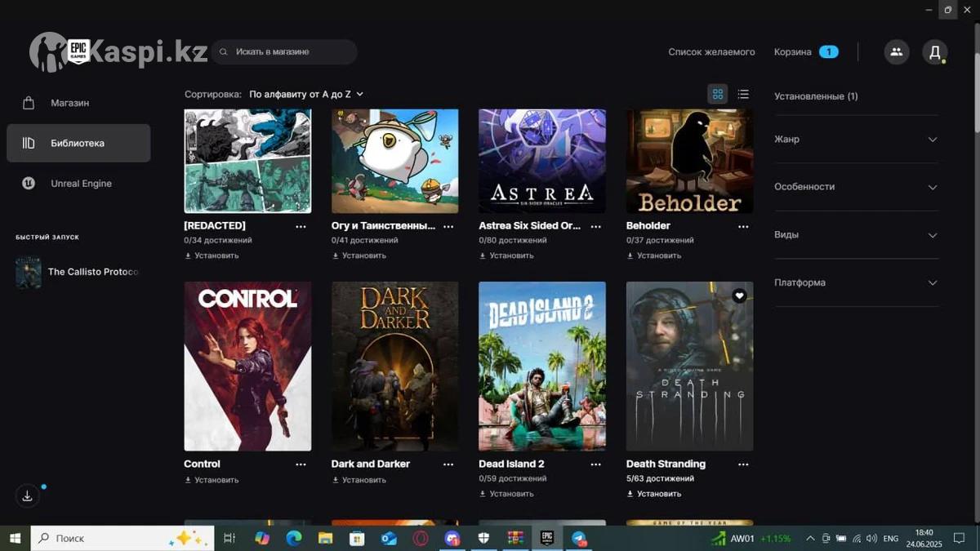Open options menu for Control
The height and width of the screenshot is (551, 980).
[301, 464]
